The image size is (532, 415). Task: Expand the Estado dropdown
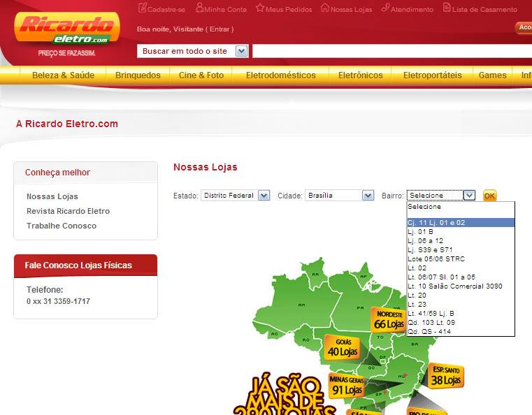pyautogui.click(x=235, y=196)
